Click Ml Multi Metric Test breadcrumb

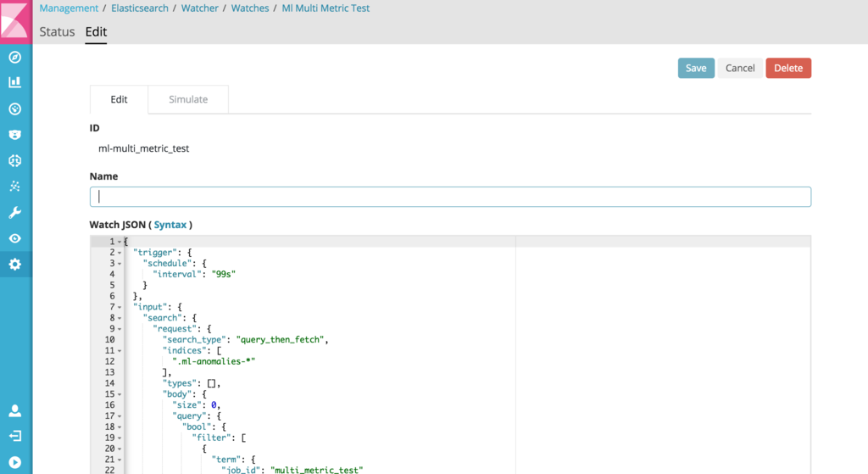point(325,8)
